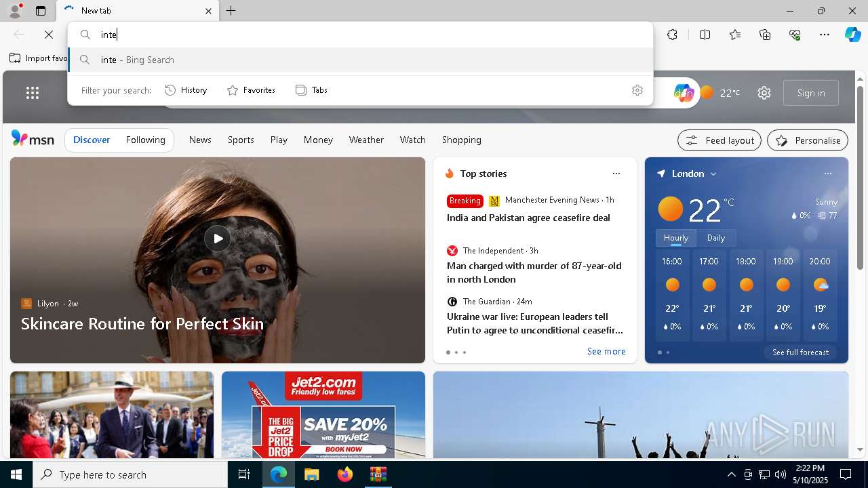The image size is (868, 488).
Task: Open the Shopping section
Action: pyautogui.click(x=461, y=140)
